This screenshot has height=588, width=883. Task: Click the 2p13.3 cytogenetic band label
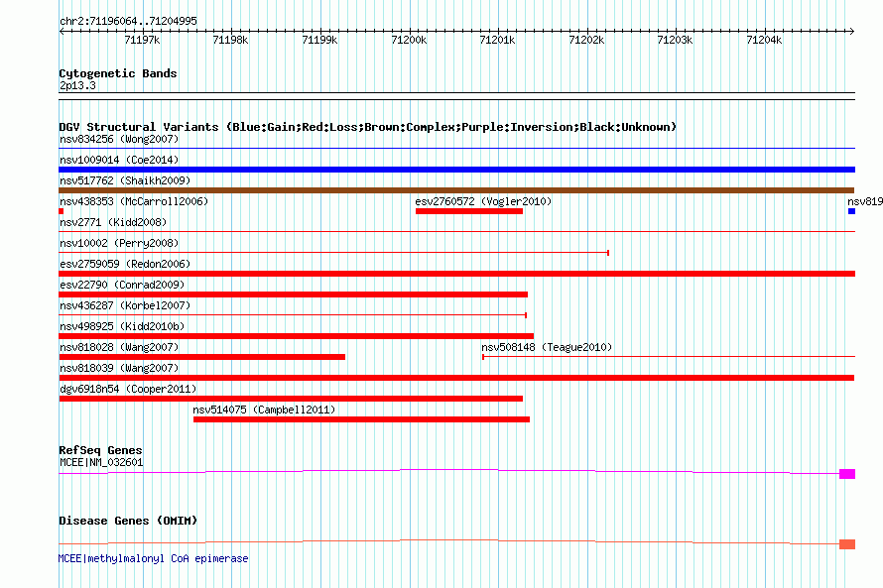click(77, 85)
